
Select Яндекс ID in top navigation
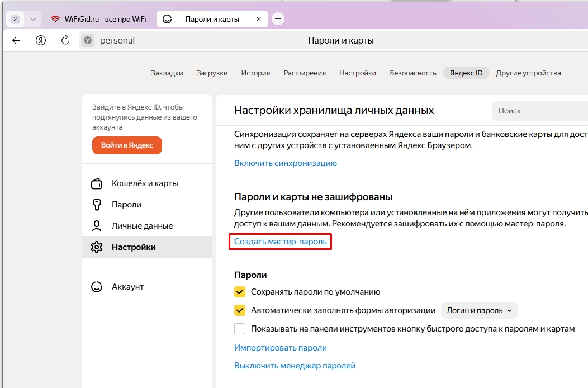coord(466,73)
